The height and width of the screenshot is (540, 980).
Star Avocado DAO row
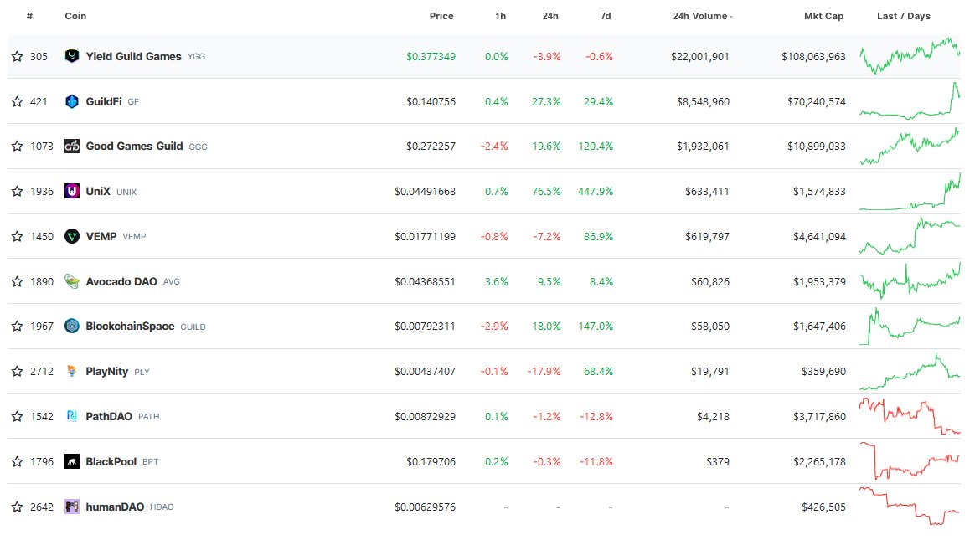17,281
